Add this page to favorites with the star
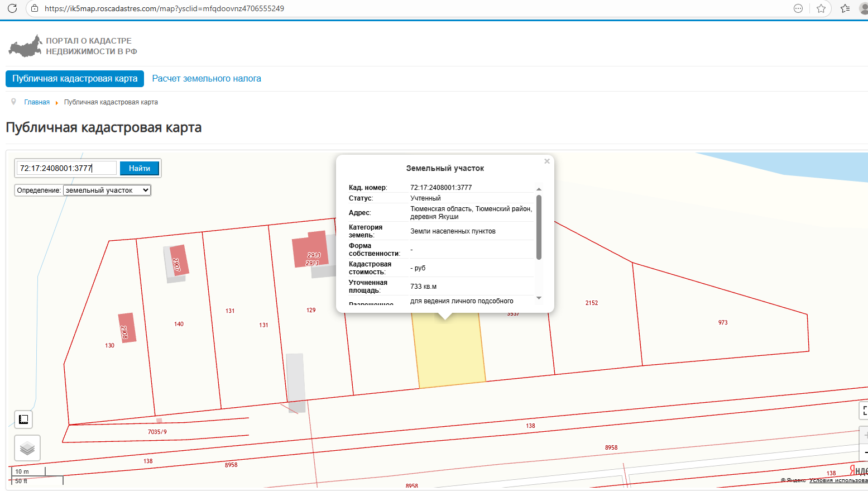Image resolution: width=868 pixels, height=491 pixels. (x=821, y=8)
